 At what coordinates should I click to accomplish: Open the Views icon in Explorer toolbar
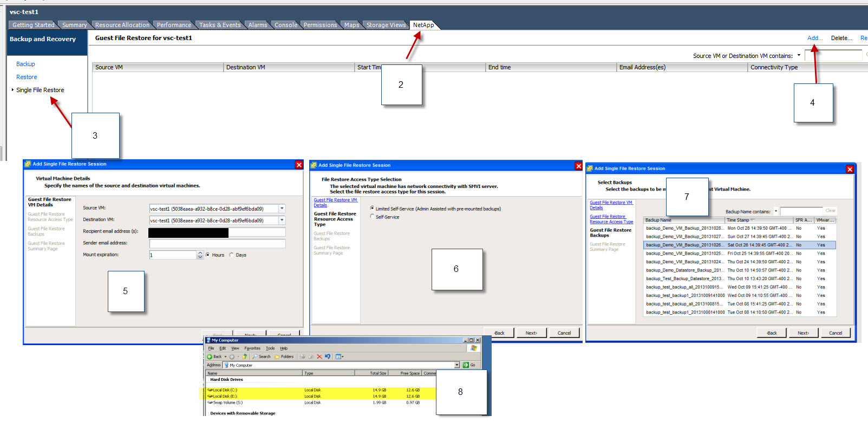click(339, 356)
